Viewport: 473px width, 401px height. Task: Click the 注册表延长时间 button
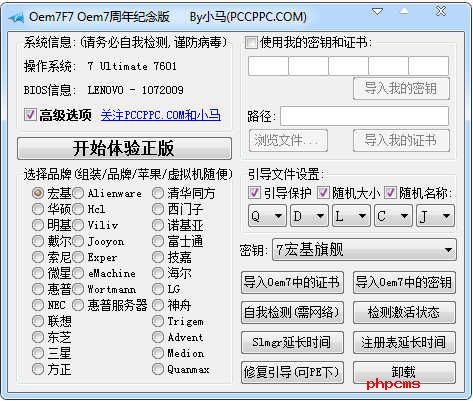point(404,342)
